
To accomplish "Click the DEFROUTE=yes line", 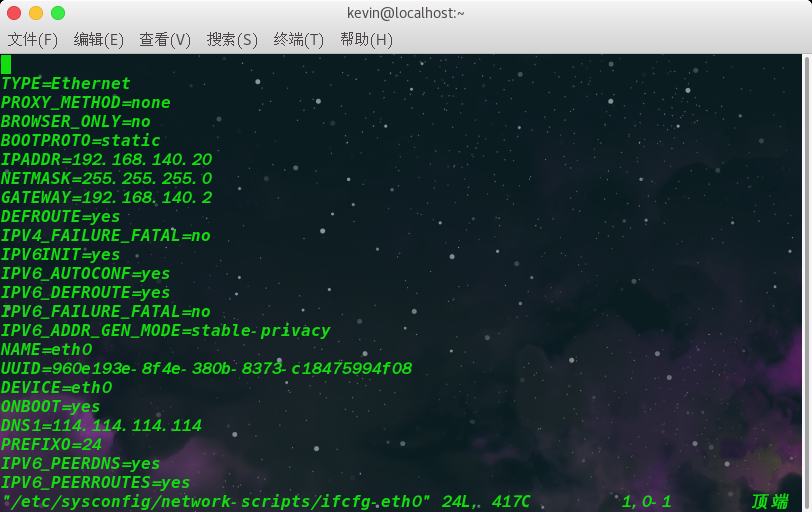I will pos(60,216).
